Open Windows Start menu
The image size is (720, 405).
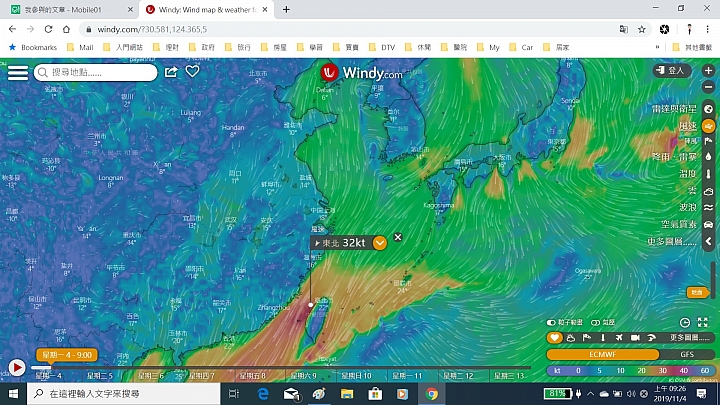13,394
